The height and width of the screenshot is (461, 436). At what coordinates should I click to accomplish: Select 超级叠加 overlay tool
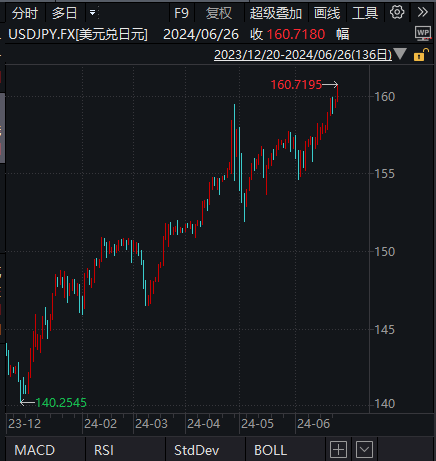tap(276, 13)
